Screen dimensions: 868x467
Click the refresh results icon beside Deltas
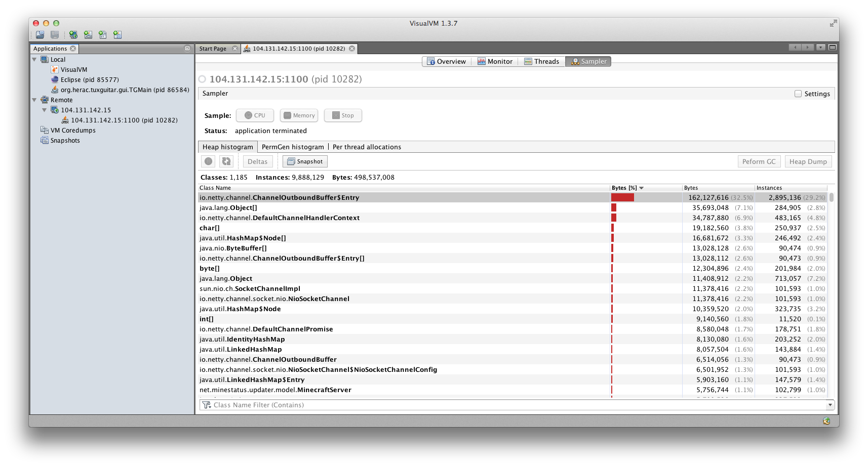(226, 161)
